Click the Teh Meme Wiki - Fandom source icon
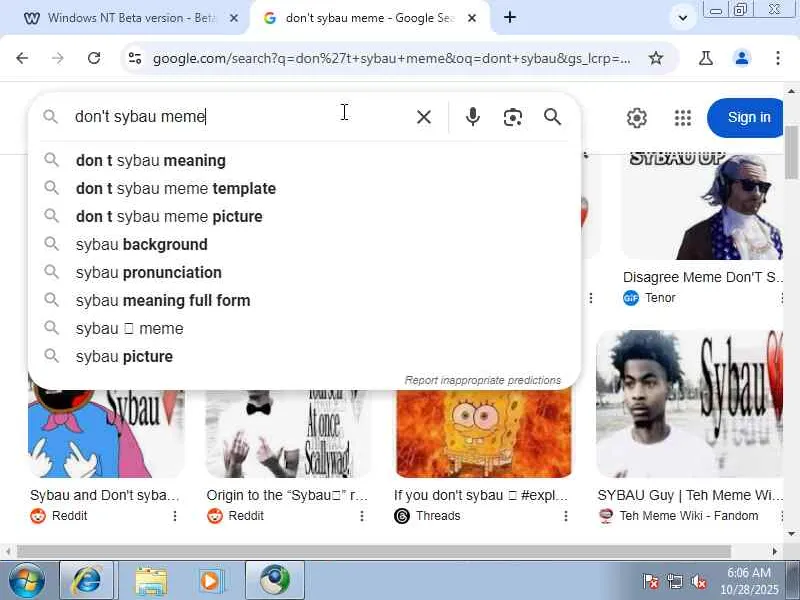The width and height of the screenshot is (800, 600). click(606, 516)
